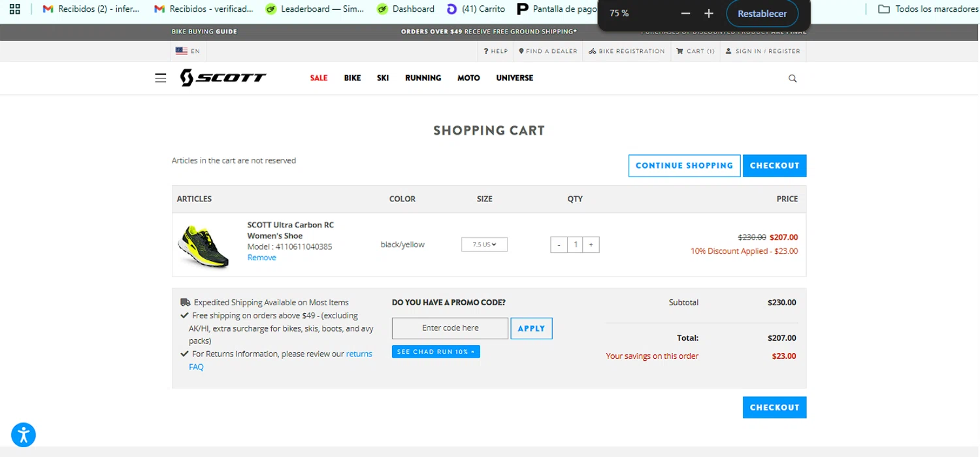
Task: Click the browser zoom out minus icon
Action: (685, 14)
